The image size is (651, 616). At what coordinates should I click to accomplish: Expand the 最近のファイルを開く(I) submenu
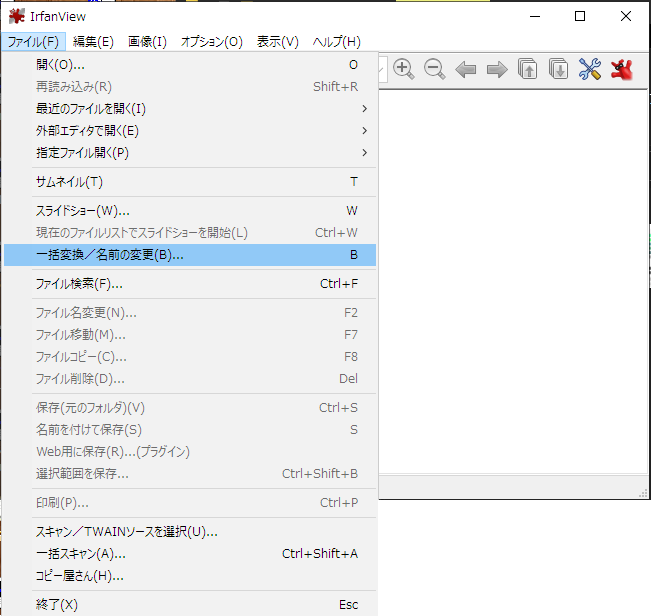(190, 109)
